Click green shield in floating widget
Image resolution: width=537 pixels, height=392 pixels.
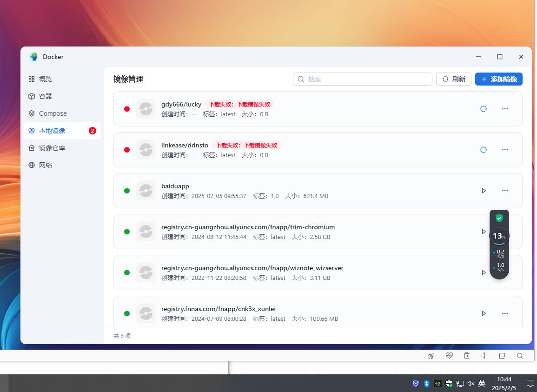point(499,218)
